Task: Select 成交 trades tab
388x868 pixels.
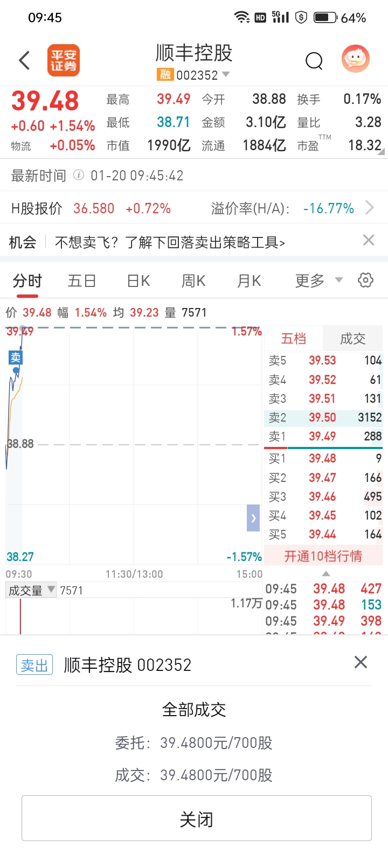Action: pyautogui.click(x=352, y=339)
